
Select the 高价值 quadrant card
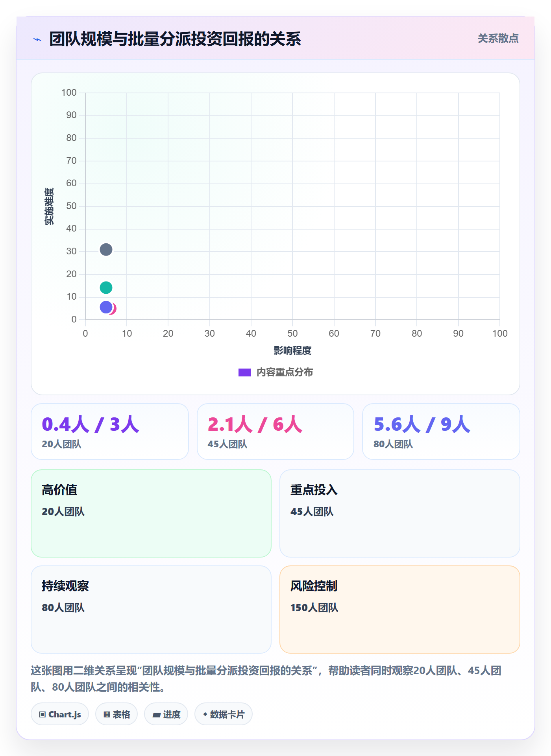click(151, 513)
